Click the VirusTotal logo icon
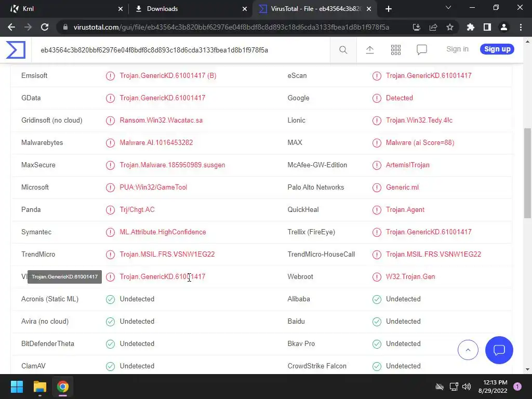532x399 pixels. coord(16,50)
